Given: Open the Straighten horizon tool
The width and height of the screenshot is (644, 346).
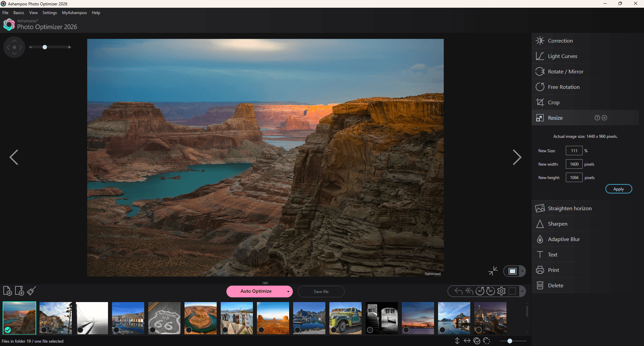Looking at the screenshot, I should tap(585, 208).
